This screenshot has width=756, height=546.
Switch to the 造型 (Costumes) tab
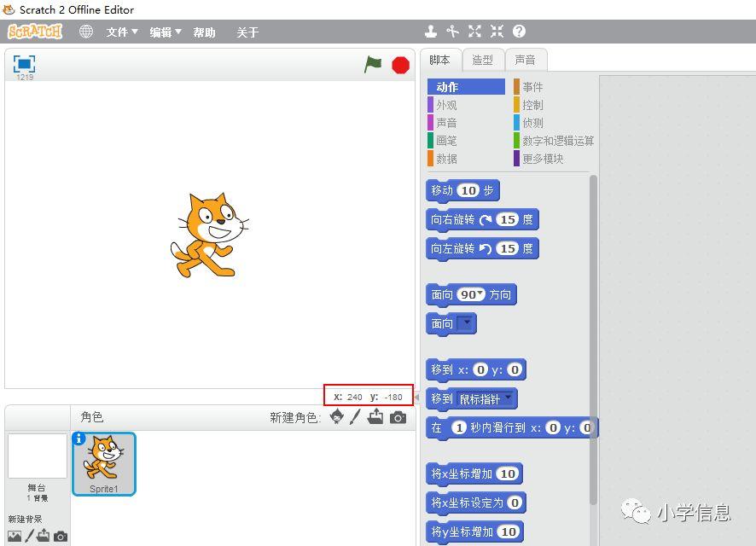tap(483, 61)
